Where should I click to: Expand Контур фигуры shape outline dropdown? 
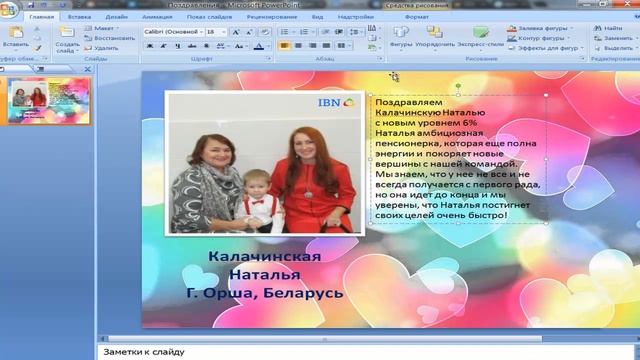pyautogui.click(x=569, y=38)
